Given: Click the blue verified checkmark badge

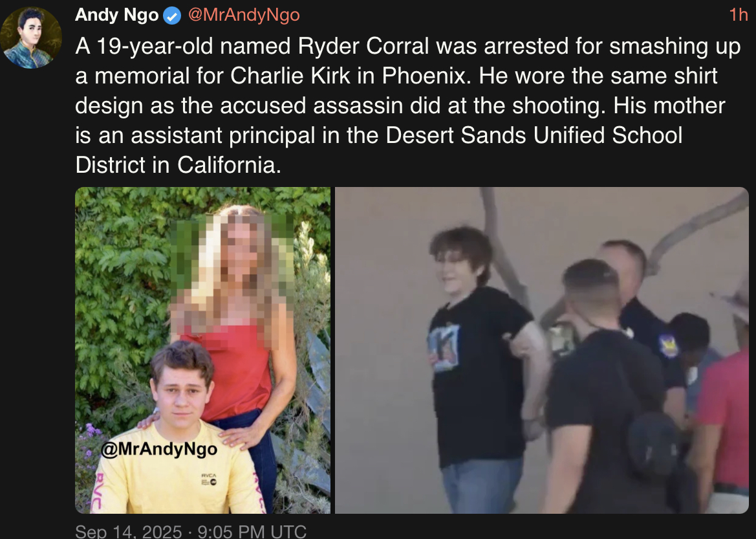Looking at the screenshot, I should [x=172, y=16].
